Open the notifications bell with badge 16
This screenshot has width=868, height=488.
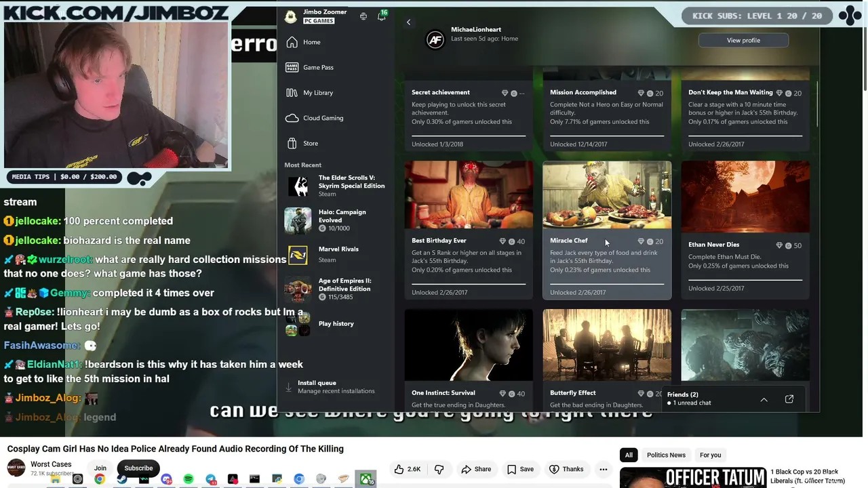click(382, 16)
